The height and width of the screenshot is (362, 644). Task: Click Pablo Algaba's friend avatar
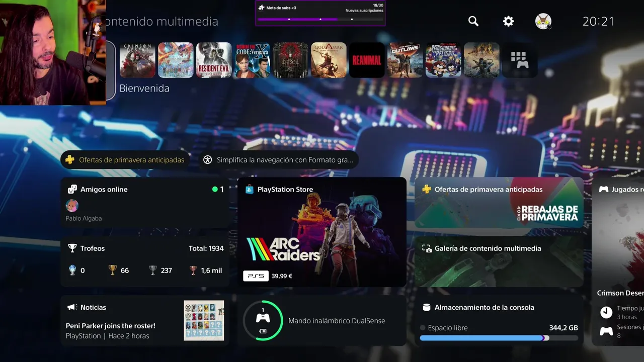tap(72, 205)
